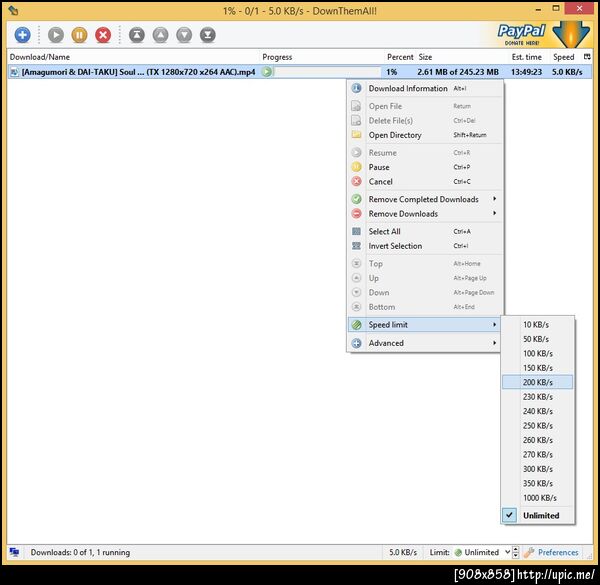
Task: Set speed limit to 50 KB/s
Action: pos(537,339)
